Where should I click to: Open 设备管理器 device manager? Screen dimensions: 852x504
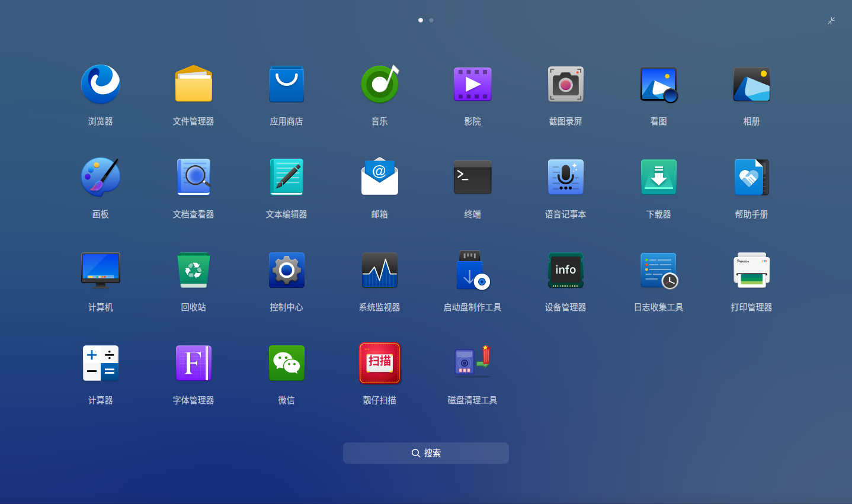pyautogui.click(x=565, y=270)
